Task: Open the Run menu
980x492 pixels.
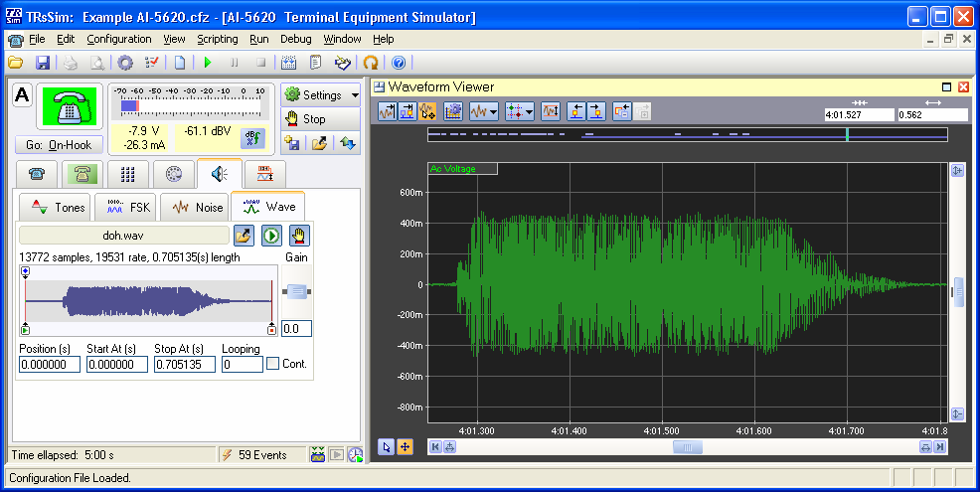Action: click(x=258, y=39)
